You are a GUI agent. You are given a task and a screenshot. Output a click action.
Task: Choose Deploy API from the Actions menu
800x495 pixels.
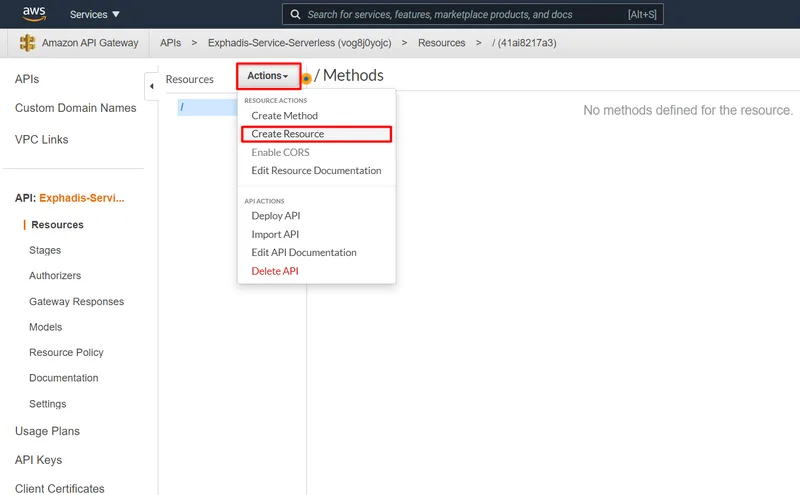[276, 216]
